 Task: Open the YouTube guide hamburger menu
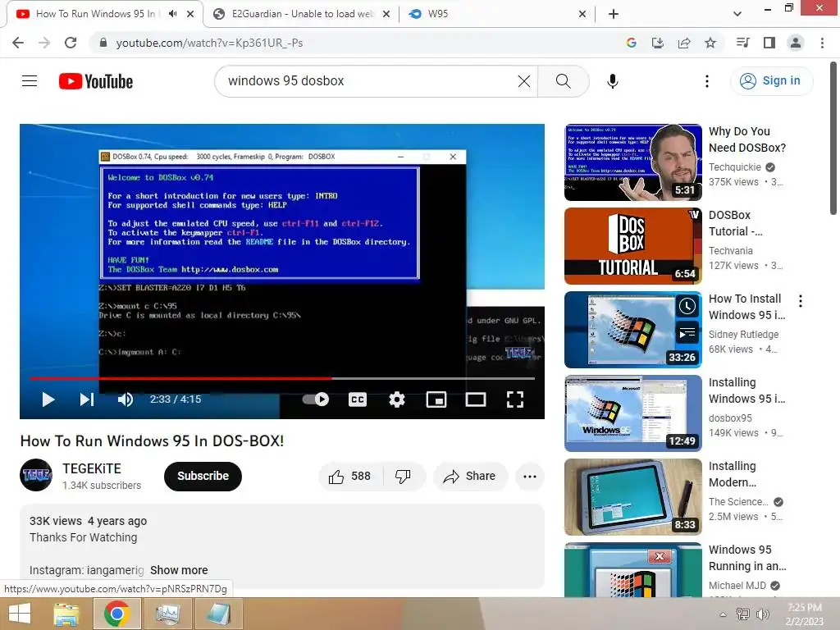[x=30, y=81]
